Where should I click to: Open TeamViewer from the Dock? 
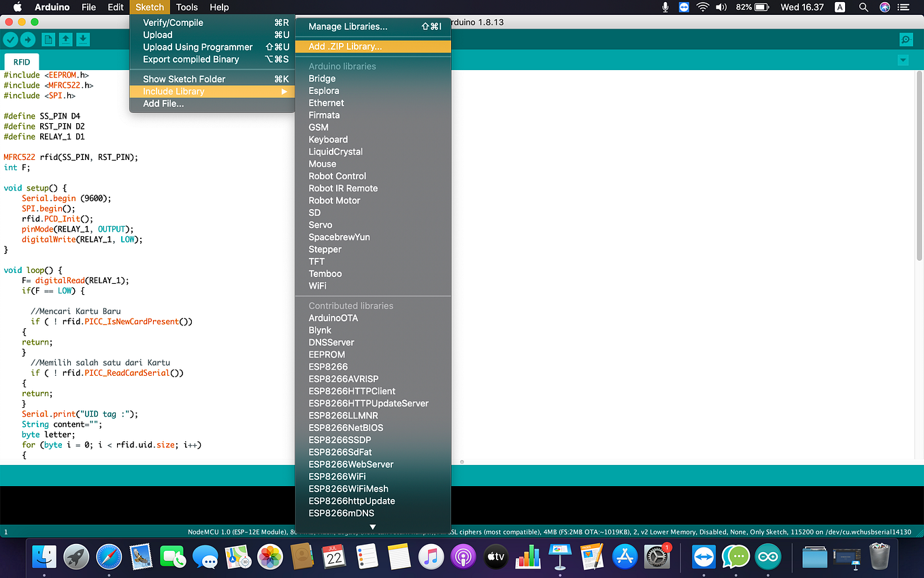(x=704, y=557)
